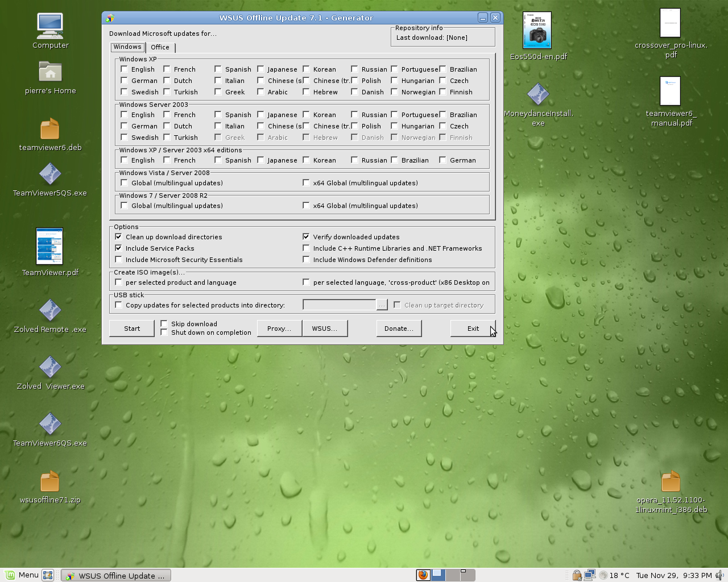Viewport: 728px width, 582px height.
Task: Click the USB directory browse ... button
Action: (382, 305)
